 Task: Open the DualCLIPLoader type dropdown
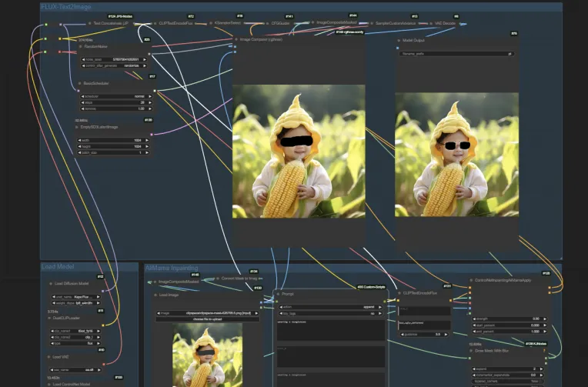pyautogui.click(x=75, y=343)
